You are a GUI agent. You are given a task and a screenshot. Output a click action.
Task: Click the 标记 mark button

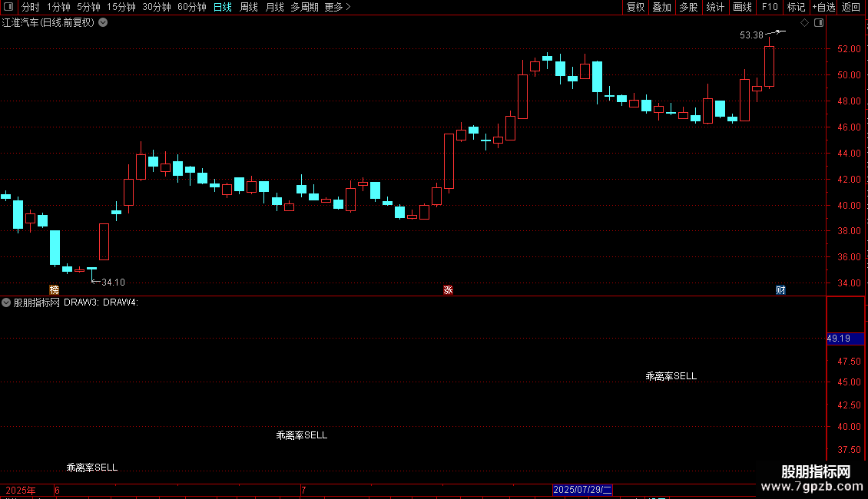tap(796, 7)
